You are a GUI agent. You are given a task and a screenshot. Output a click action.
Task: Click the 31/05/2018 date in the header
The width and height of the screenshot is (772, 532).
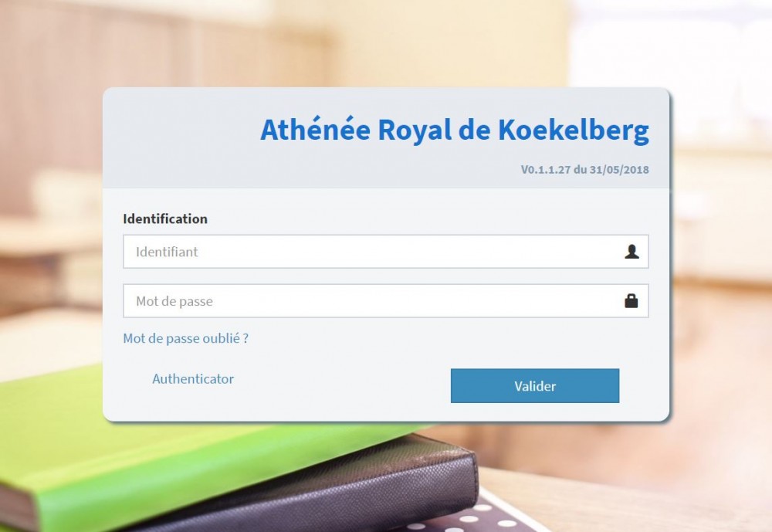[619, 169]
